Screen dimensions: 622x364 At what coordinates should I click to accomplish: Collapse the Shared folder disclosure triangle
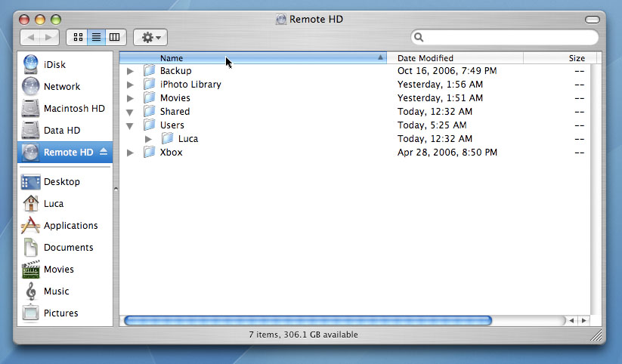point(130,113)
